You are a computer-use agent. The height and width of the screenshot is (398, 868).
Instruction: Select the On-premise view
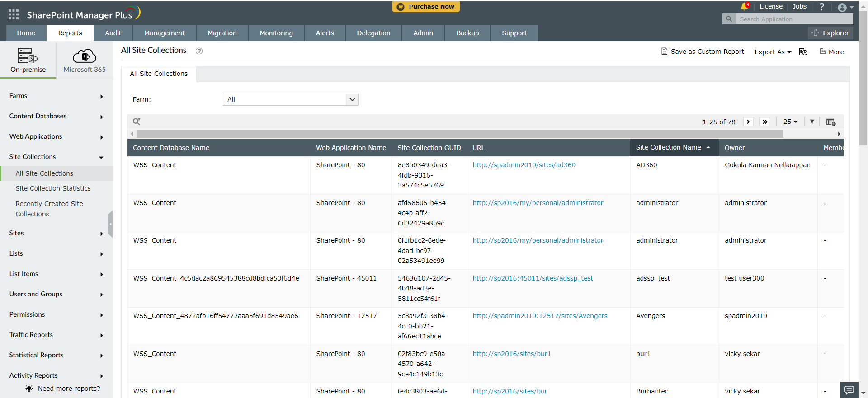click(x=28, y=61)
